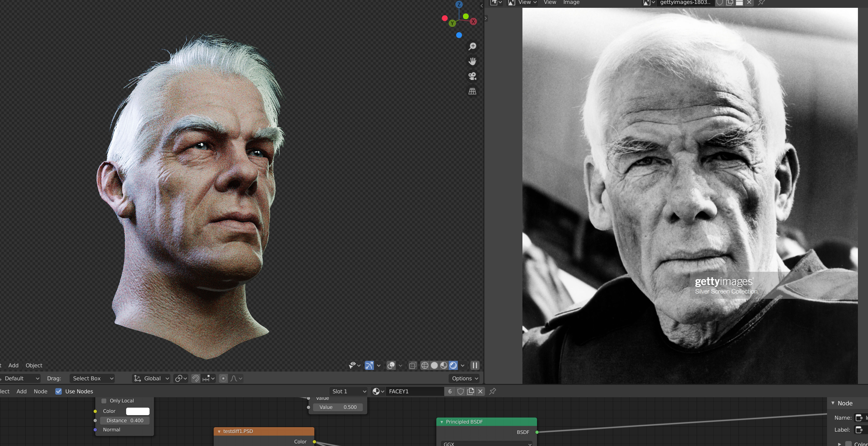Viewport: 868px width, 446px height.
Task: Open the Add menu in 3D viewport
Action: point(13,365)
